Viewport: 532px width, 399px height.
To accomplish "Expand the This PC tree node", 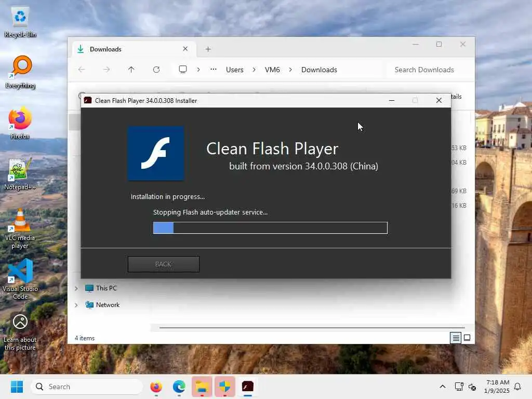I will click(x=76, y=288).
